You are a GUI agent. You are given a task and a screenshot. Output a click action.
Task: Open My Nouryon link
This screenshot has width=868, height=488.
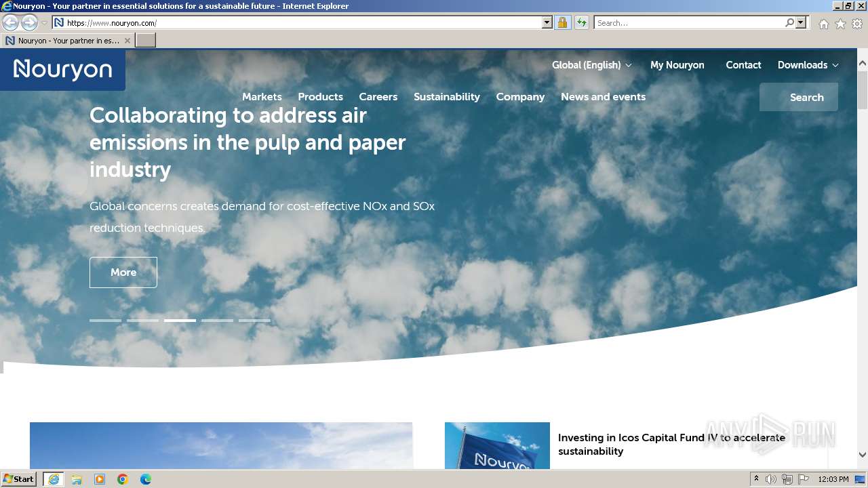click(677, 65)
